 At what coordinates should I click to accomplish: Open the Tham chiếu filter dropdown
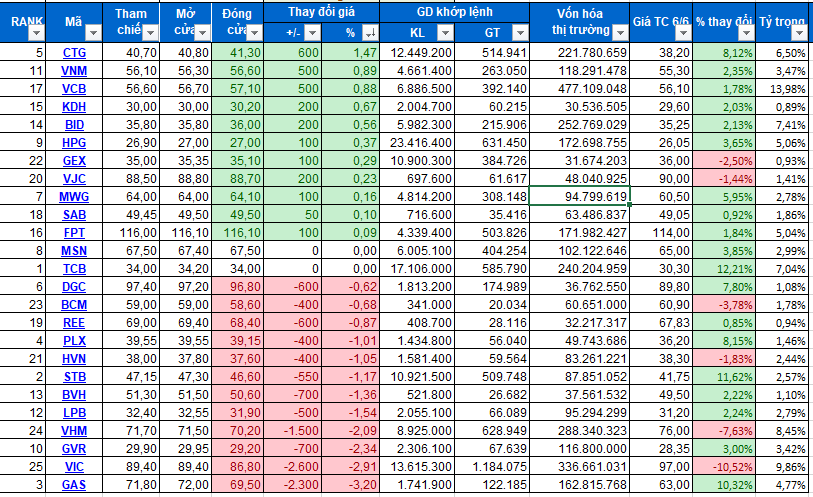pyautogui.click(x=150, y=34)
